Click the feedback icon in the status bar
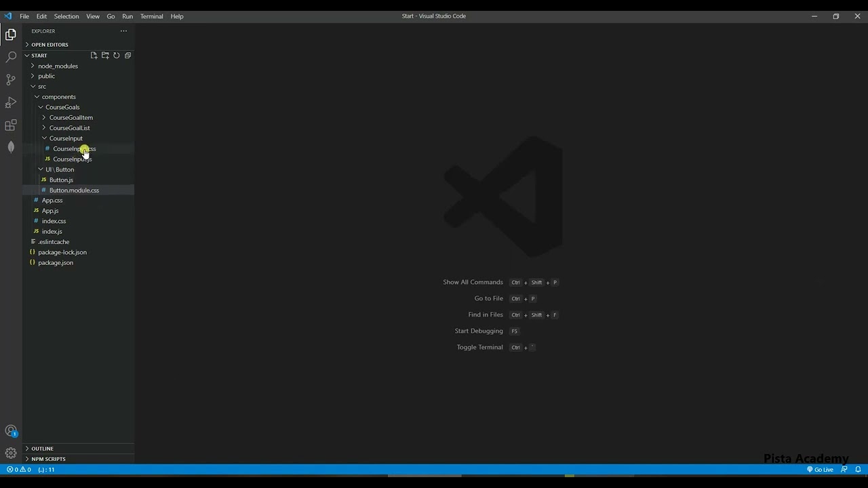The height and width of the screenshot is (488, 868). tap(844, 470)
